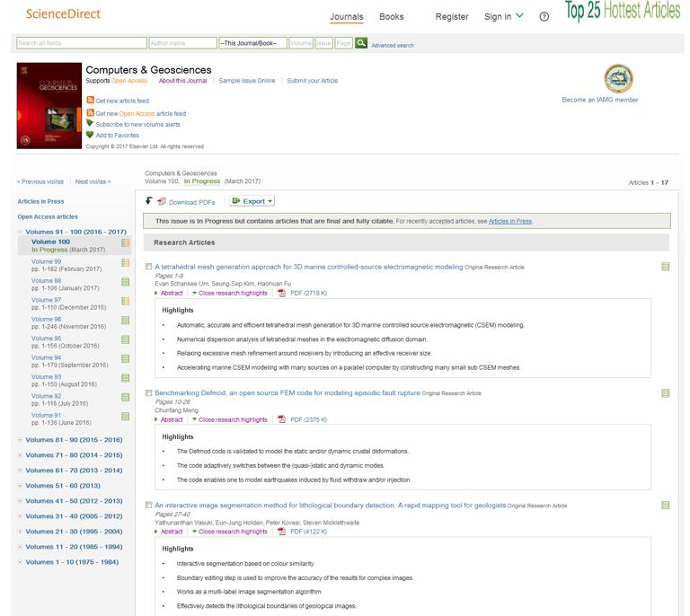Image resolution: width=690 pixels, height=616 pixels.
Task: Check the tetrahedral mesh generation article checkbox
Action: [149, 267]
